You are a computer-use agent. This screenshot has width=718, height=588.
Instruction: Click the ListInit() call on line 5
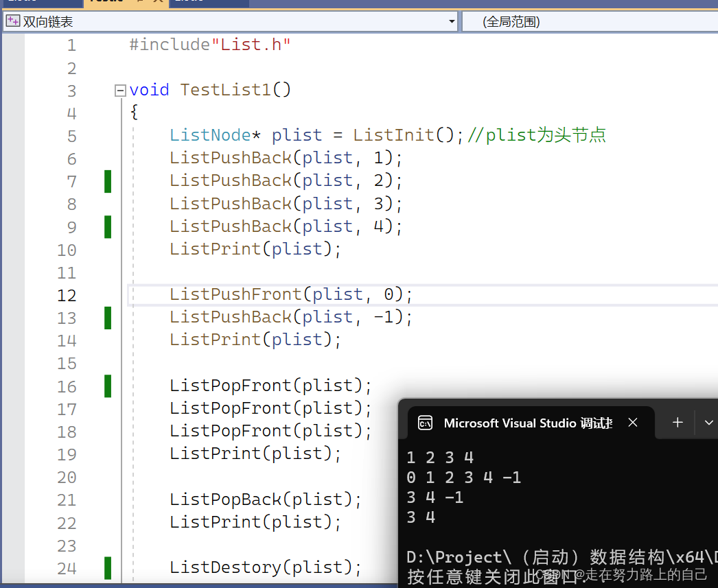403,135
